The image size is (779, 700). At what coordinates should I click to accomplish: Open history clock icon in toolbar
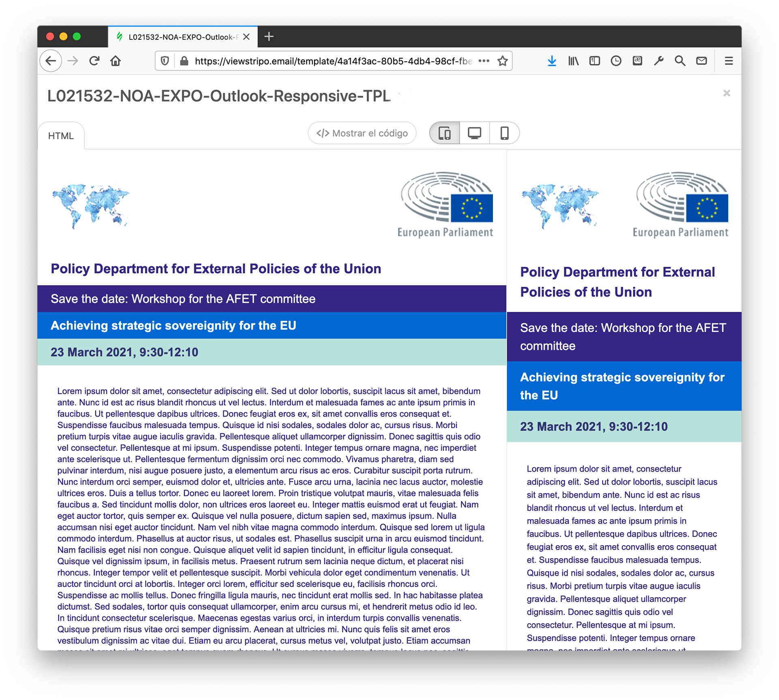pyautogui.click(x=616, y=61)
